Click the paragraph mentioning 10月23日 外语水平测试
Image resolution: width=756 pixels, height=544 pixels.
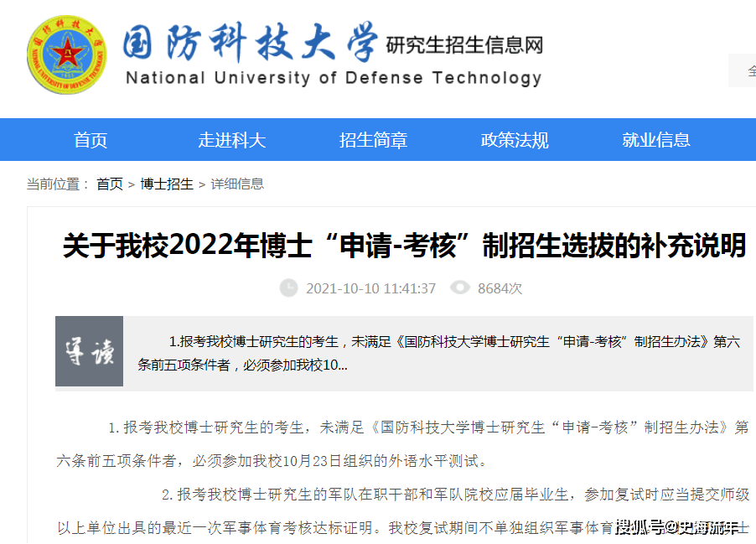402,444
